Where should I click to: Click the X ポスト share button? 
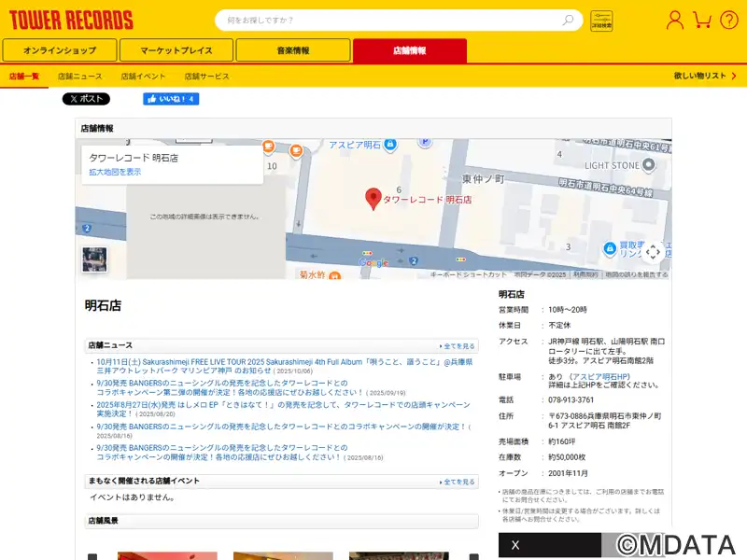pyautogui.click(x=86, y=99)
